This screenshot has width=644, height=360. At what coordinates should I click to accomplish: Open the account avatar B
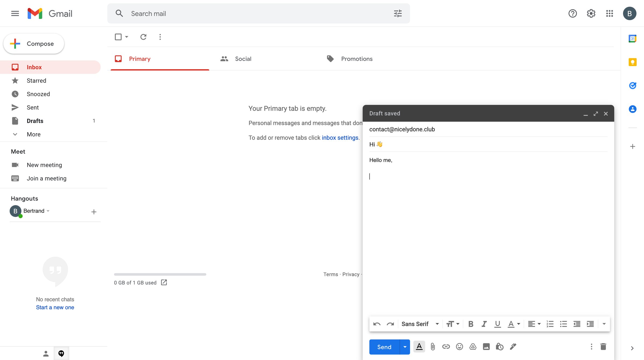630,13
